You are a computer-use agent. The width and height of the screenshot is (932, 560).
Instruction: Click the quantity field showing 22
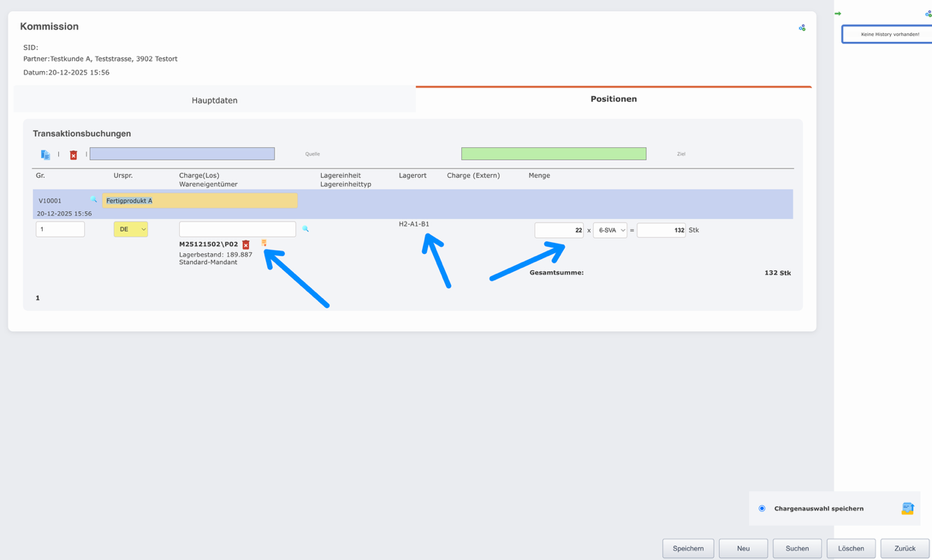tap(559, 230)
